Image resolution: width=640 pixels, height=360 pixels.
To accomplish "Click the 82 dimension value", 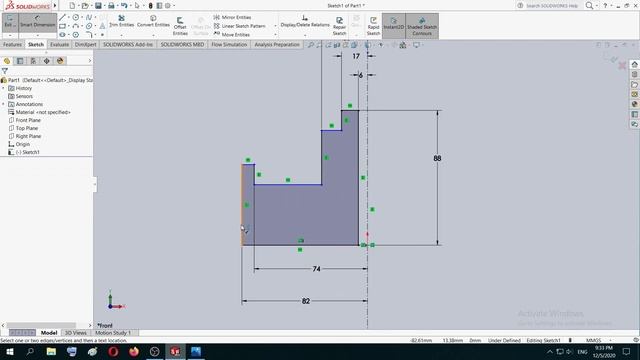I will (x=306, y=301).
